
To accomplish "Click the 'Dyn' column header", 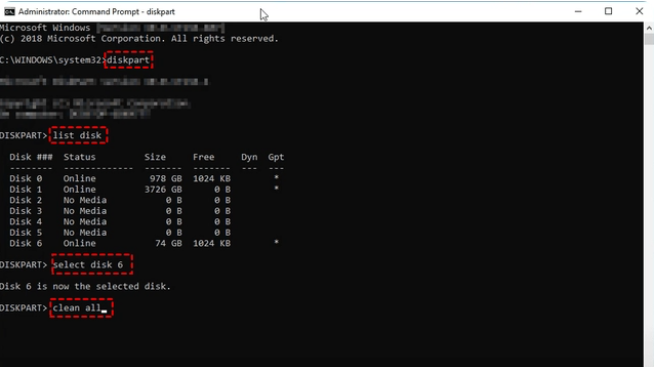I will click(x=249, y=157).
